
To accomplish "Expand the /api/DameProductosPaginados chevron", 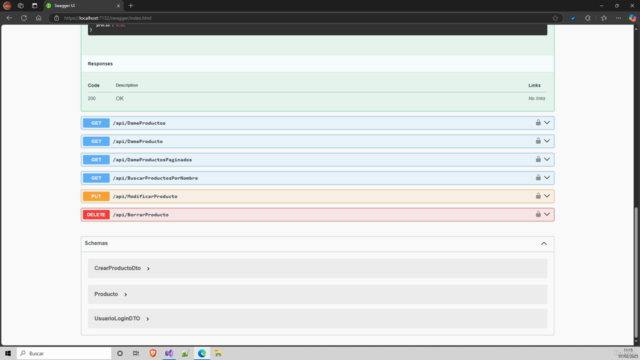I will (x=547, y=159).
